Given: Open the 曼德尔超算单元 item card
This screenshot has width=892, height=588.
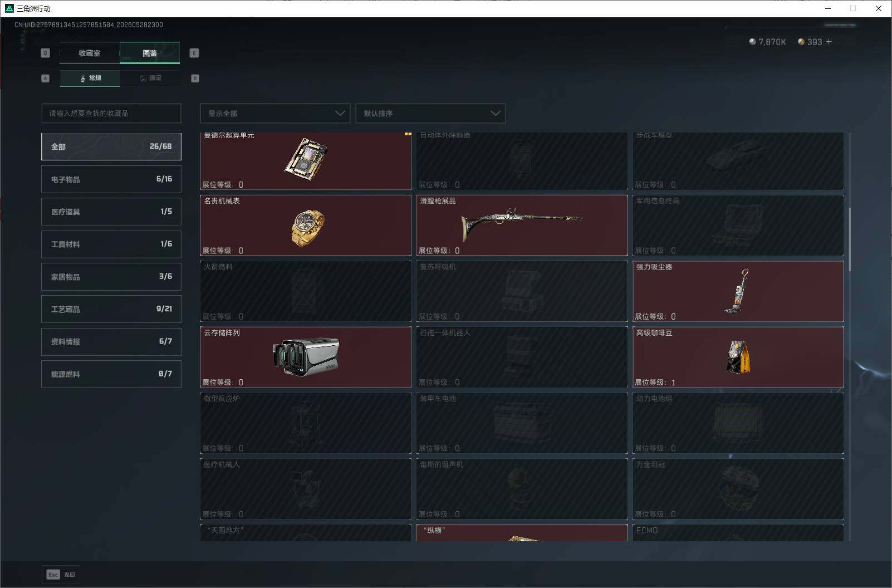Looking at the screenshot, I should click(x=306, y=161).
